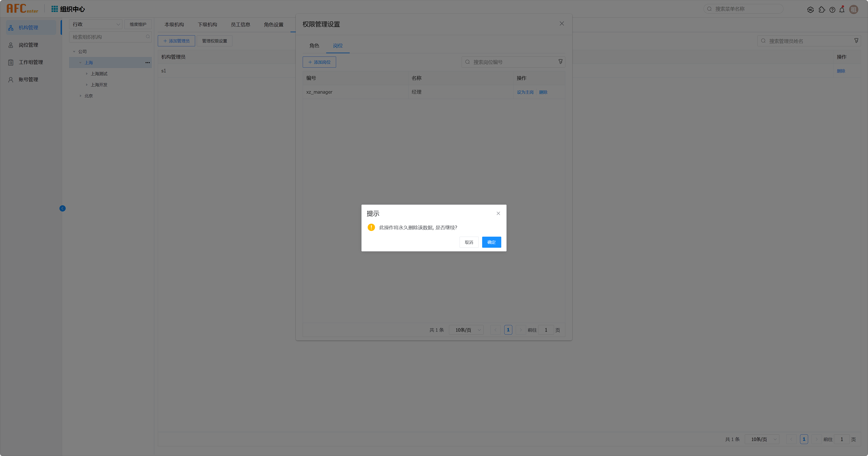This screenshot has height=456, width=868.
Task: Click the app grid icon near 组织中心
Action: 54,9
